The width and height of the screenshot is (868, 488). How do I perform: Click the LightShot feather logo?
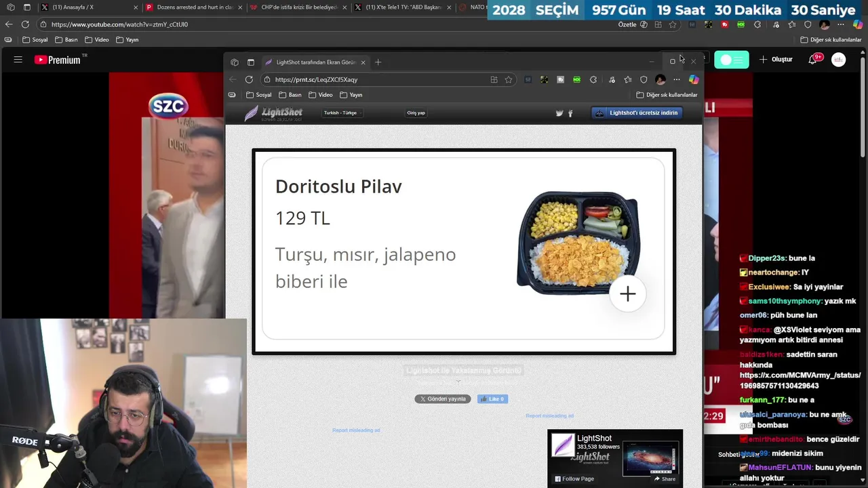click(x=273, y=113)
